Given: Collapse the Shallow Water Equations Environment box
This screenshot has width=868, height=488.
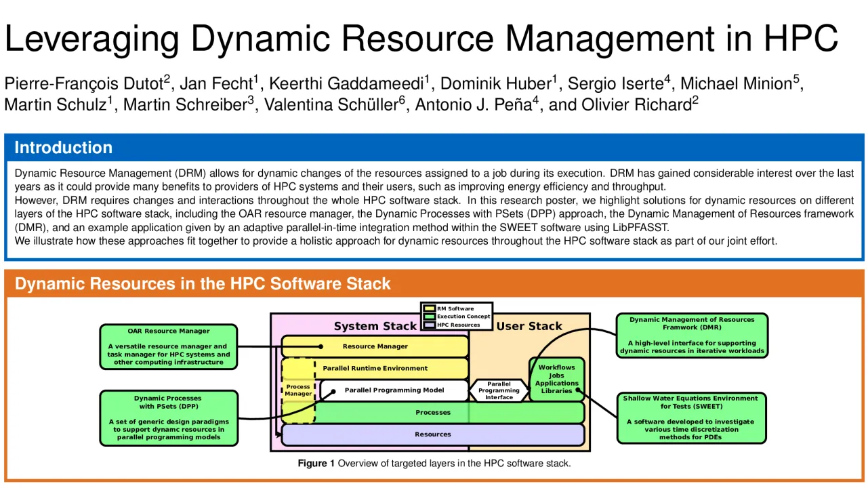Looking at the screenshot, I should click(692, 418).
